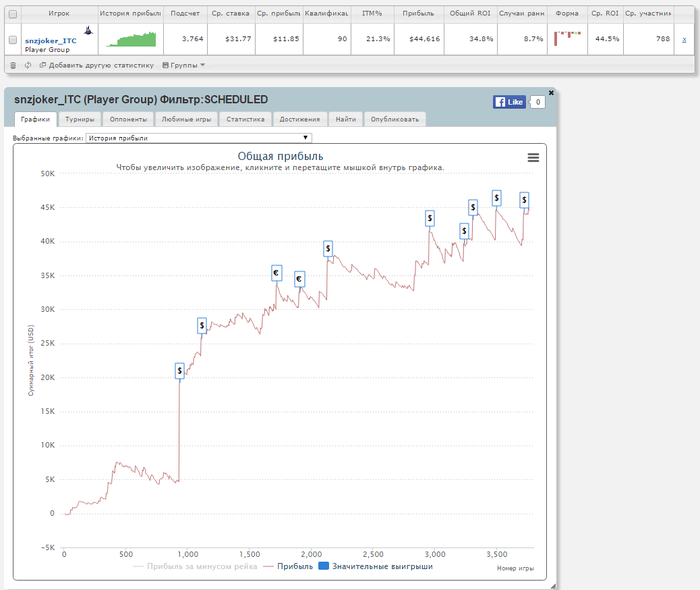Sort by the 'Ср. ставка' column header
The width and height of the screenshot is (700, 590).
point(231,13)
